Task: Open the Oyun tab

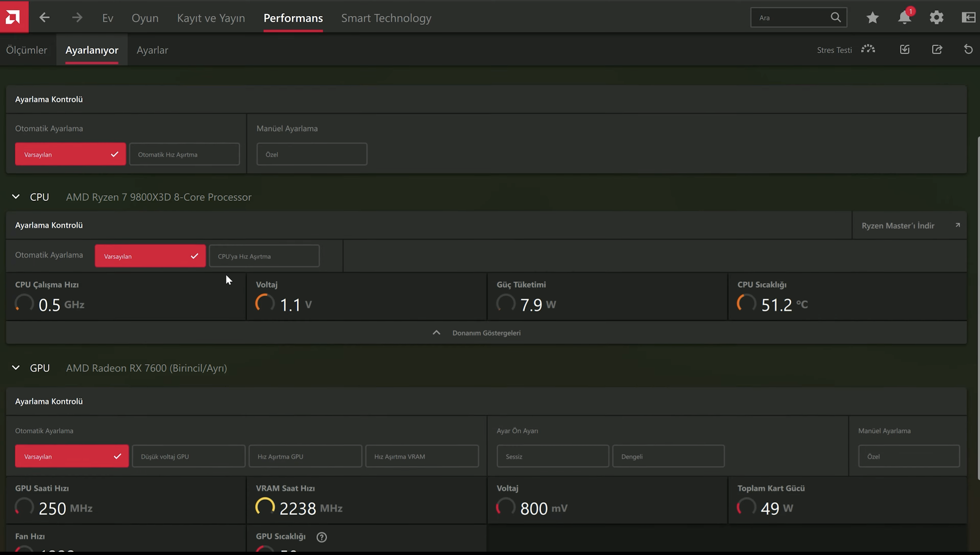Action: (145, 18)
